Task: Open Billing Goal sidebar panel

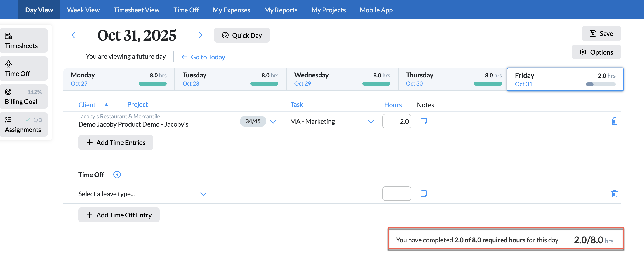Action: point(24,96)
